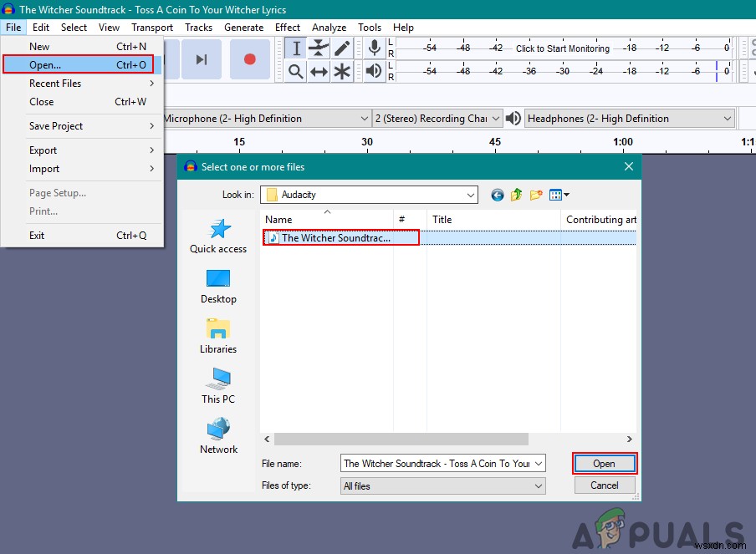Choose Close from File menu

[83, 102]
